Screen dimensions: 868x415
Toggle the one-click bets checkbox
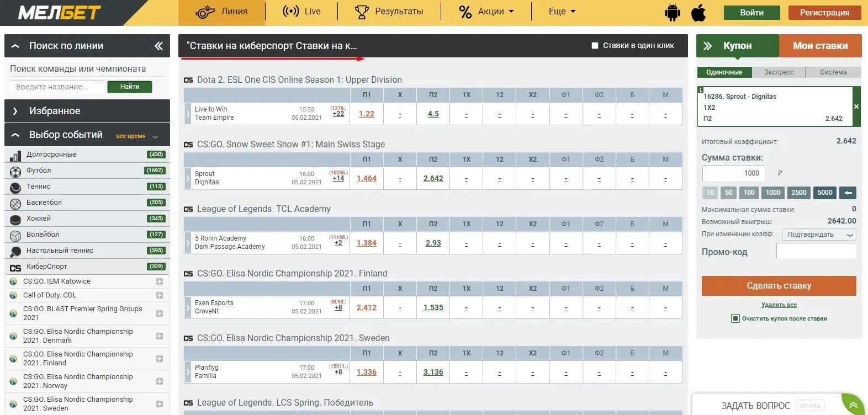(595, 46)
